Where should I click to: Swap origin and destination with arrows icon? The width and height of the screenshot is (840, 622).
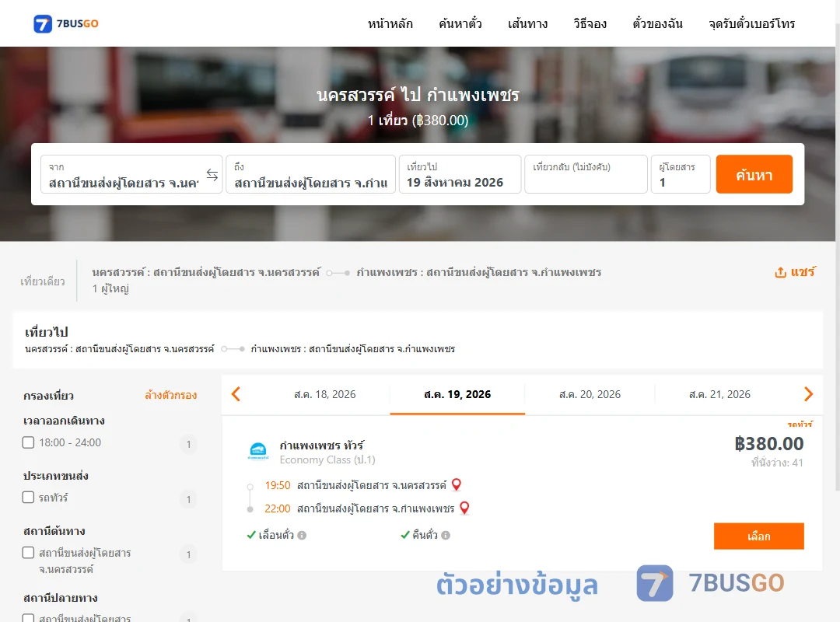(x=212, y=175)
